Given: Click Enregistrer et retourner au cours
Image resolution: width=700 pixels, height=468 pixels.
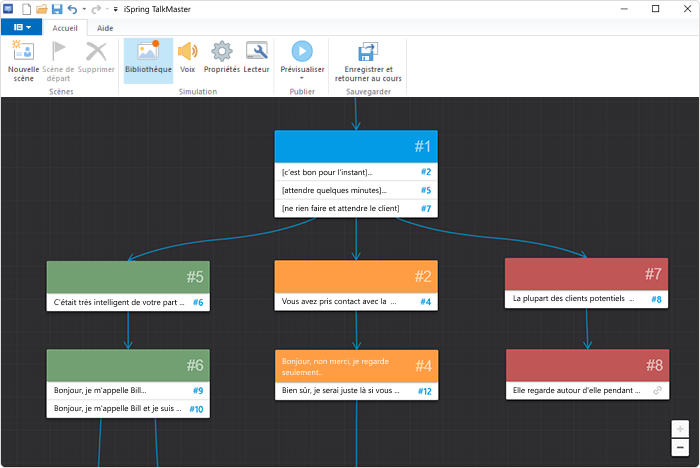Looking at the screenshot, I should pyautogui.click(x=368, y=61).
